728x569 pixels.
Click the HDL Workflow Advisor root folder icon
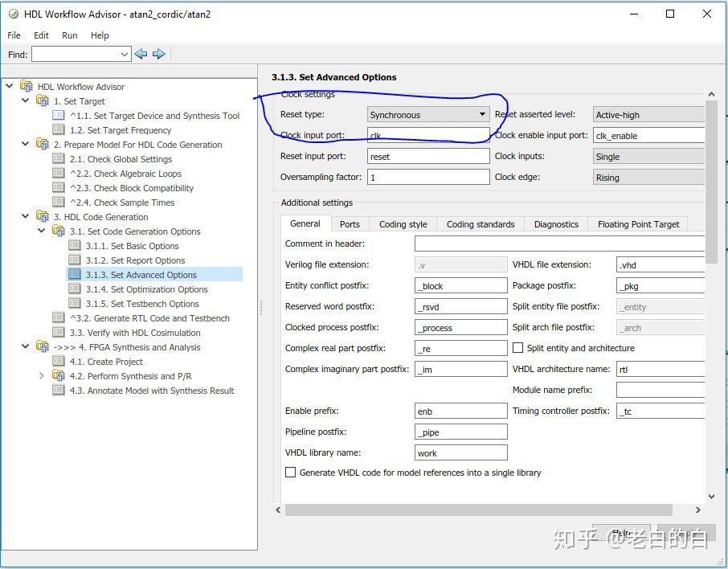click(x=27, y=87)
